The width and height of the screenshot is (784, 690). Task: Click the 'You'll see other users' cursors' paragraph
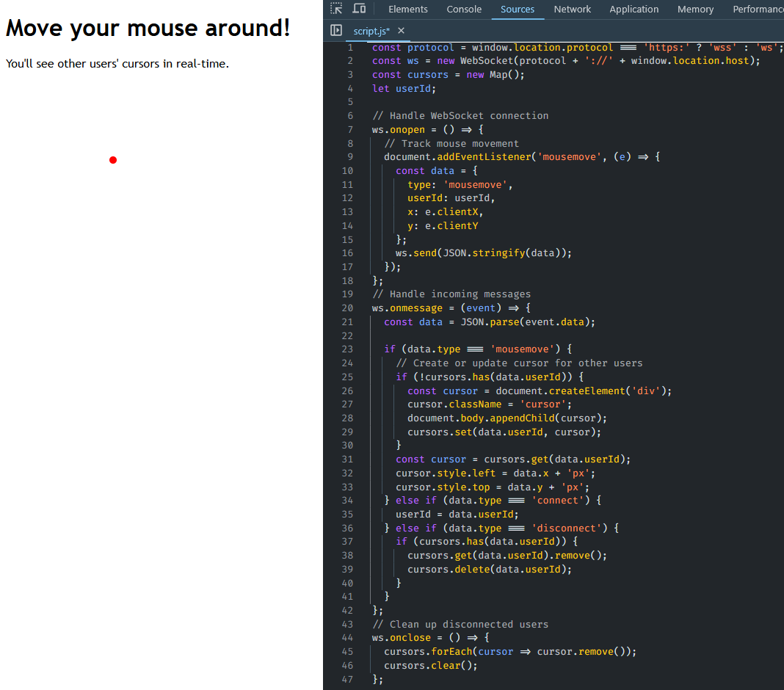coord(117,64)
